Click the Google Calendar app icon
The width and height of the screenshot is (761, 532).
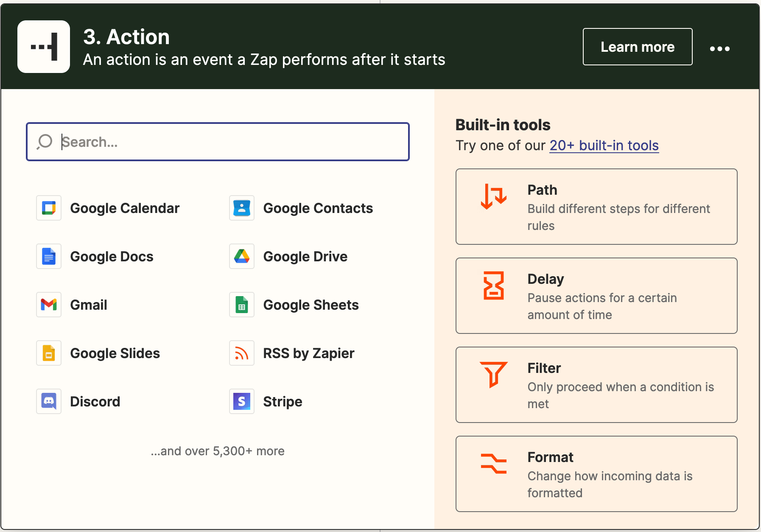point(49,208)
